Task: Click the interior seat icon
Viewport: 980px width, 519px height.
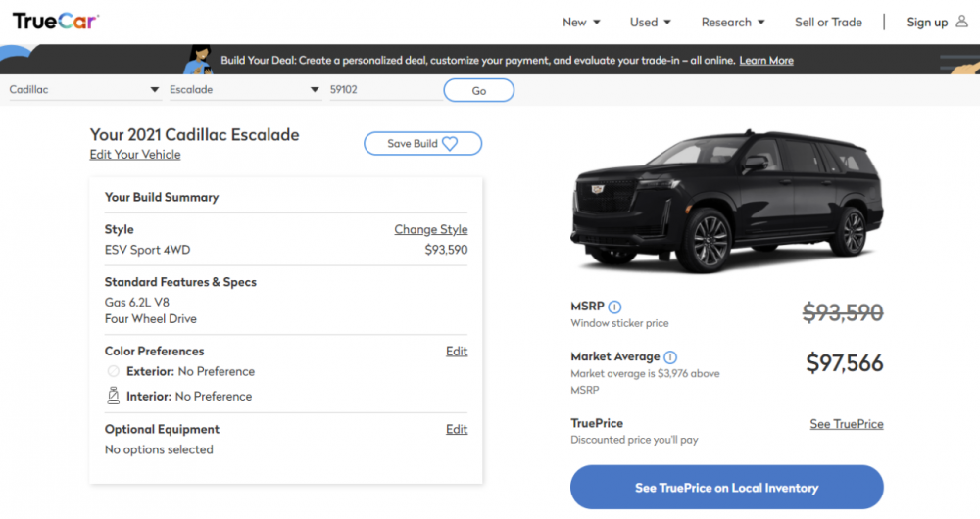Action: coord(113,397)
